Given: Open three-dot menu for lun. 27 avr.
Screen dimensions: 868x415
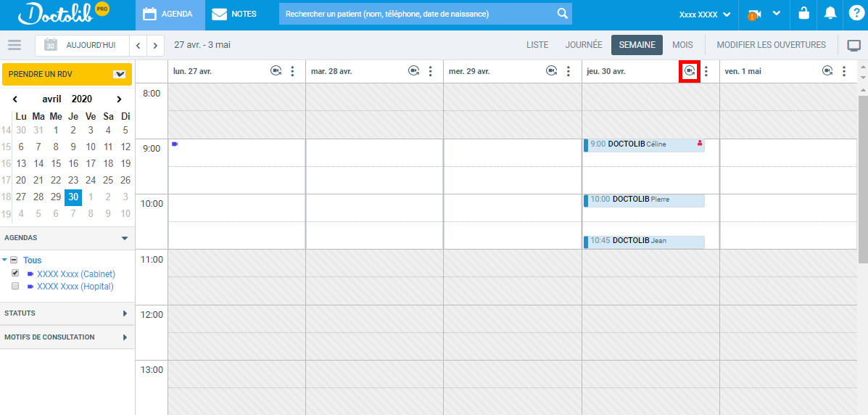Looking at the screenshot, I should click(292, 71).
